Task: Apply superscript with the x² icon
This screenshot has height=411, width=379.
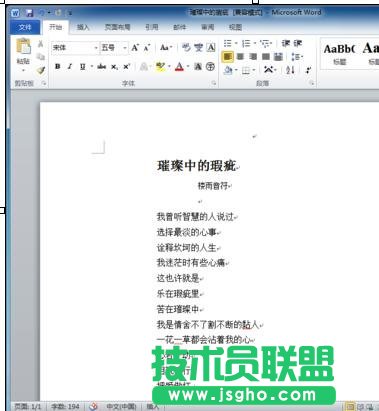Action: click(126, 67)
